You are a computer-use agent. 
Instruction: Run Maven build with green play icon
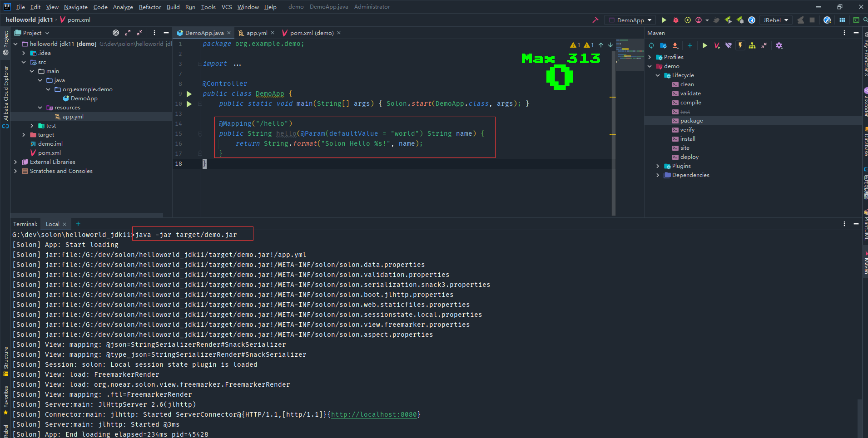click(705, 45)
